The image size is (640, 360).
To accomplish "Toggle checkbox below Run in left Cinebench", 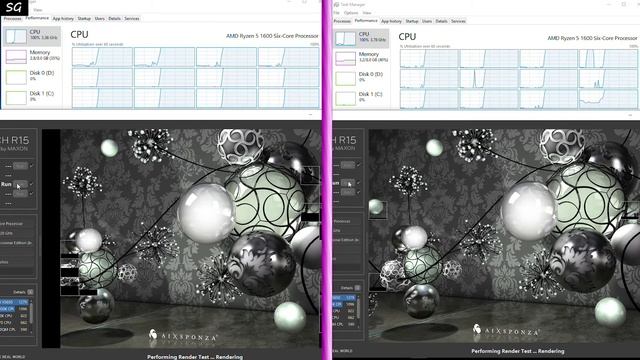I will (31, 194).
